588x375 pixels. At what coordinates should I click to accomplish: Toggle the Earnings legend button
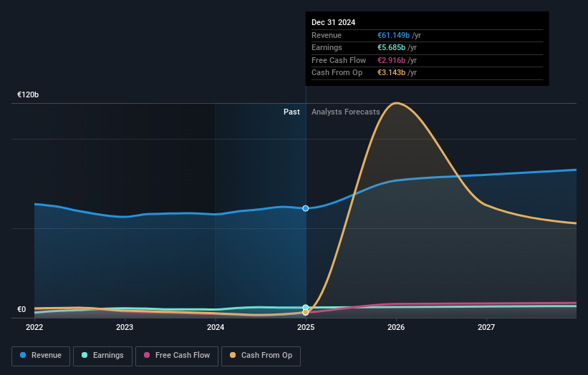coord(102,356)
